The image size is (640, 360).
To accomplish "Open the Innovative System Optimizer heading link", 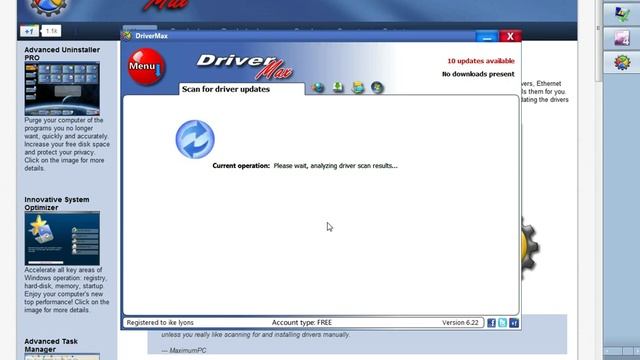I will pyautogui.click(x=57, y=203).
